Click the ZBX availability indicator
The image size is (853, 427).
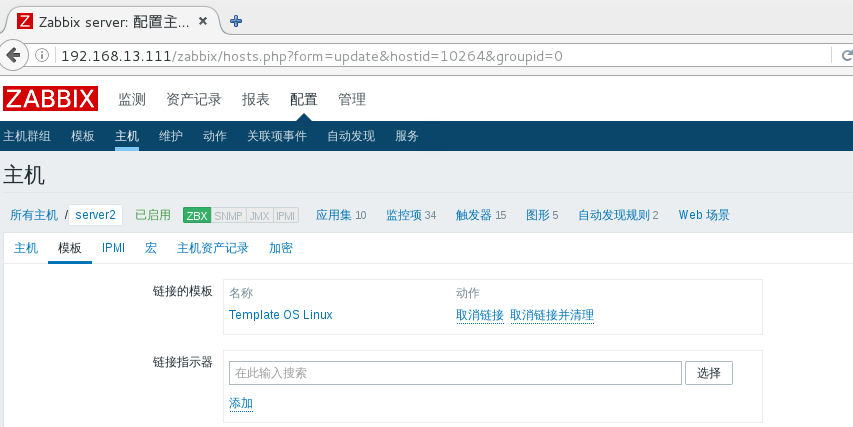197,215
